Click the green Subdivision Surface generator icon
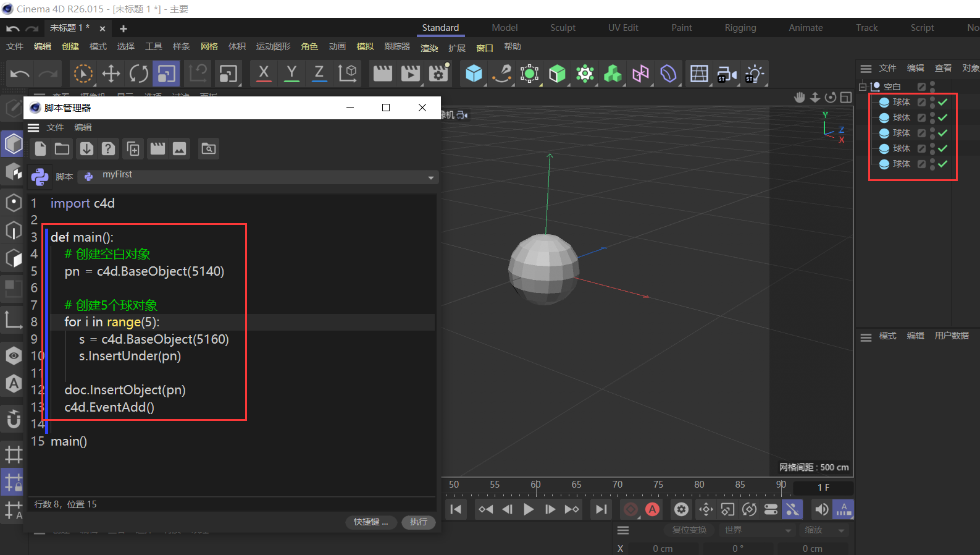980x555 pixels. tap(558, 74)
